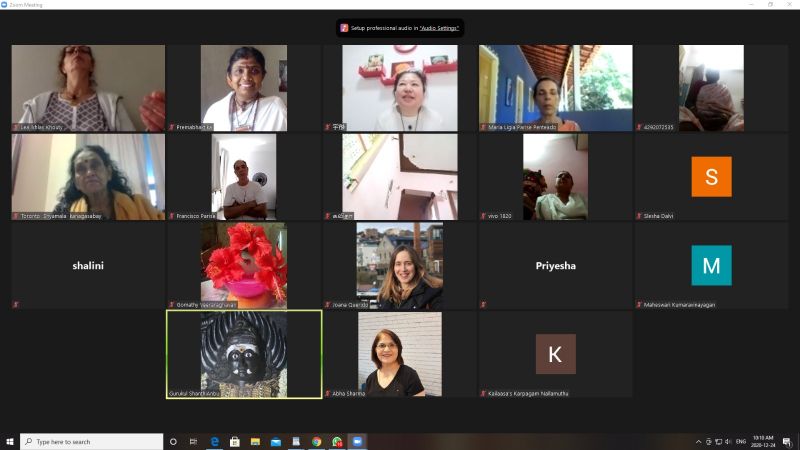Launch Google Chrome from the taskbar
This screenshot has width=800, height=450.
tap(316, 441)
